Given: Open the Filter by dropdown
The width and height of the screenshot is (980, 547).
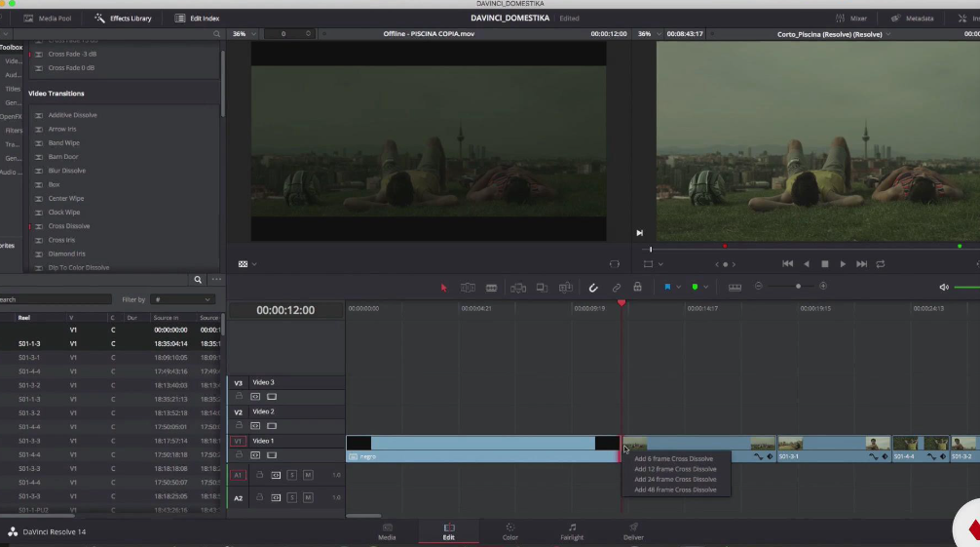Looking at the screenshot, I should point(182,299).
